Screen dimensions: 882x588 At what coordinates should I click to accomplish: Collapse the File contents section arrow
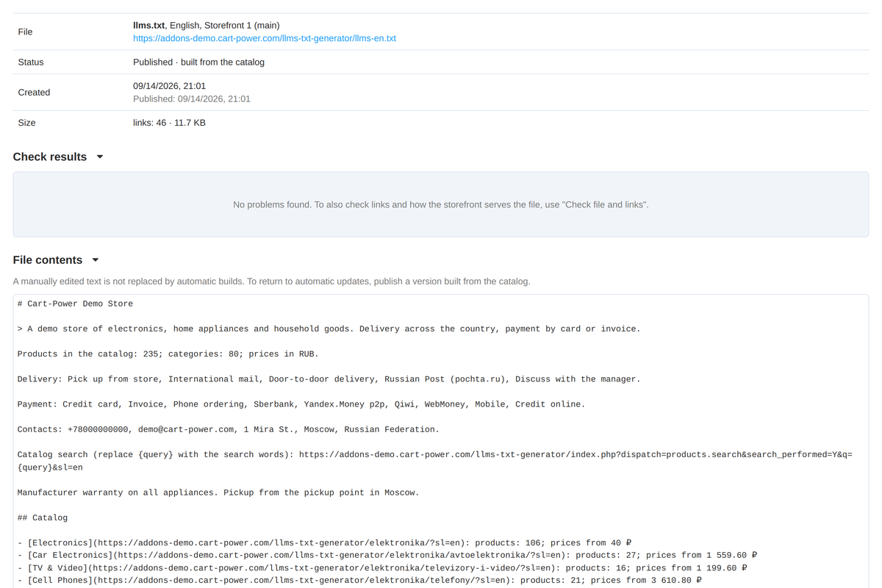[x=96, y=260]
